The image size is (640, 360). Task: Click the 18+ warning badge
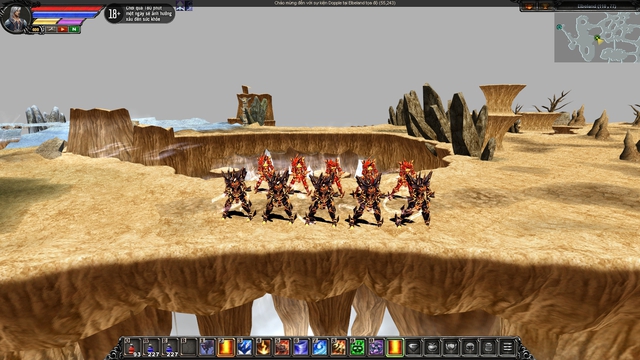pyautogui.click(x=113, y=14)
